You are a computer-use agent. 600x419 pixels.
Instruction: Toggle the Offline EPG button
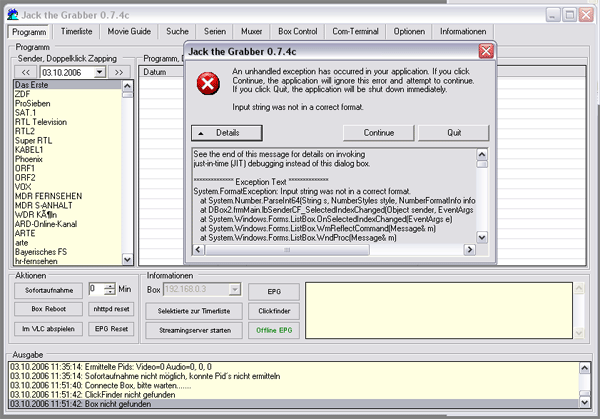click(272, 330)
